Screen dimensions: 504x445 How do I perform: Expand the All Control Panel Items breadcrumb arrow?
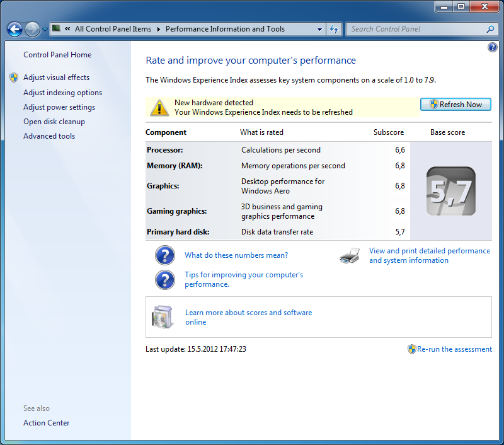(159, 29)
